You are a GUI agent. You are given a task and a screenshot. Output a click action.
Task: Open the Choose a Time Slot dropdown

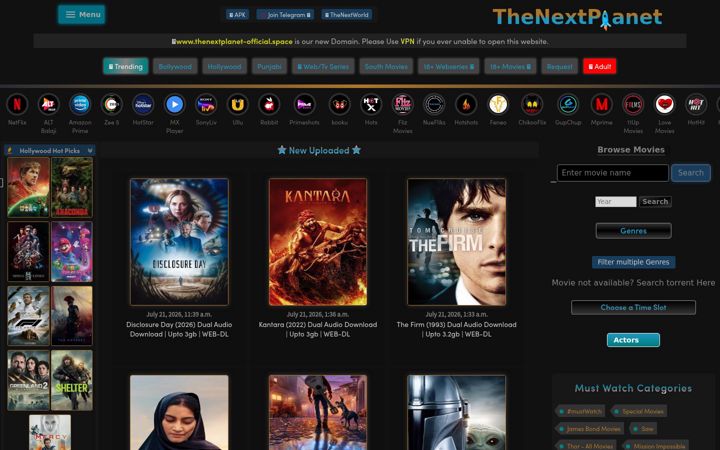pyautogui.click(x=633, y=307)
